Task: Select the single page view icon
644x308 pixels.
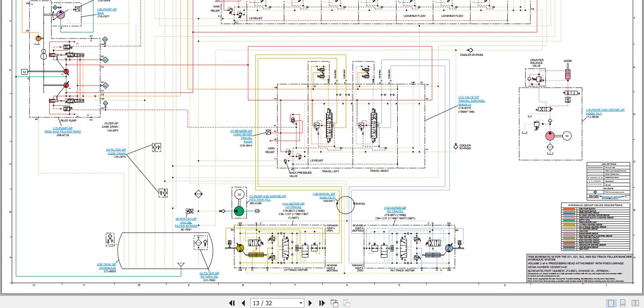Action: click(x=611, y=303)
